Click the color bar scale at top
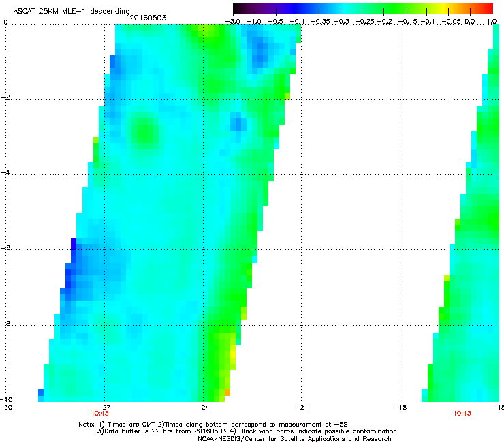 click(362, 9)
